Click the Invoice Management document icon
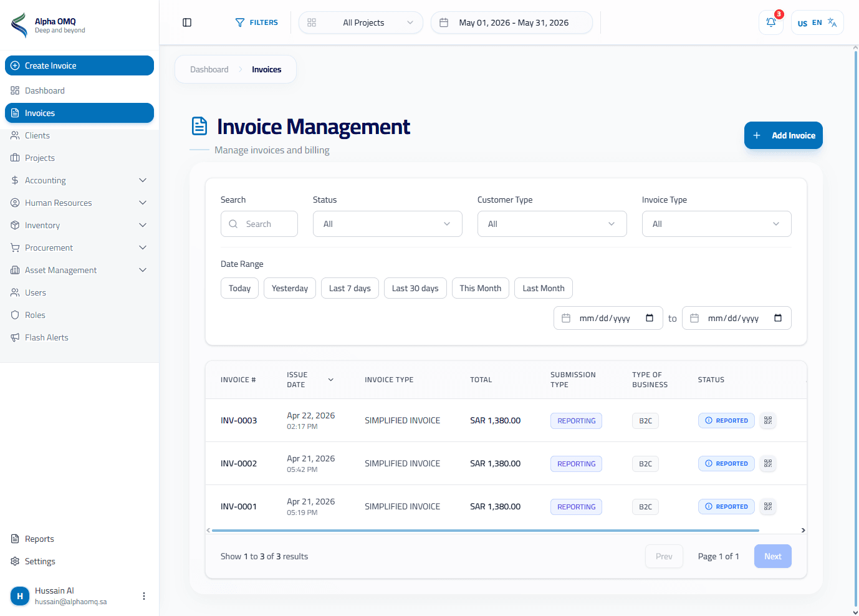The width and height of the screenshot is (859, 616). click(x=199, y=126)
